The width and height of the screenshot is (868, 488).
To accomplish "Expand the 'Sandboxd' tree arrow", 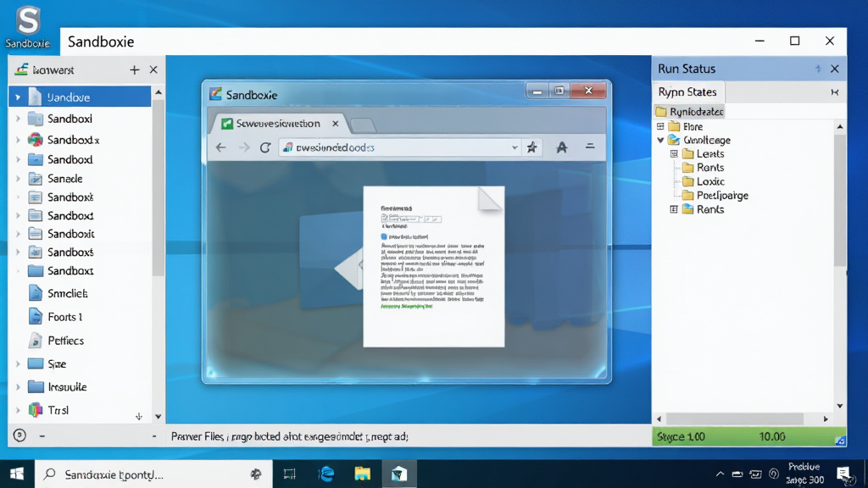I will point(18,159).
